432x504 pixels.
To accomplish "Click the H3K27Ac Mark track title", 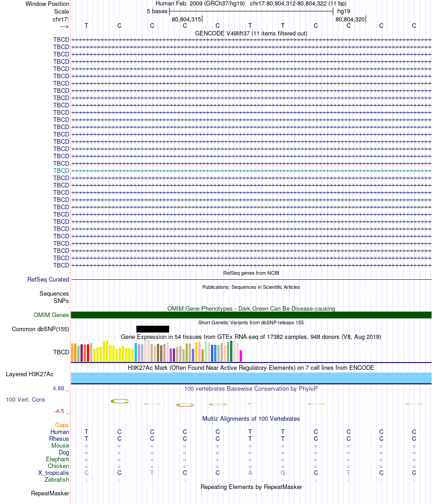I will point(251,368).
